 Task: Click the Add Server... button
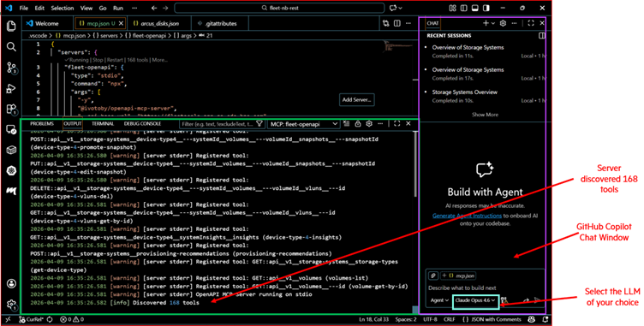coord(356,100)
